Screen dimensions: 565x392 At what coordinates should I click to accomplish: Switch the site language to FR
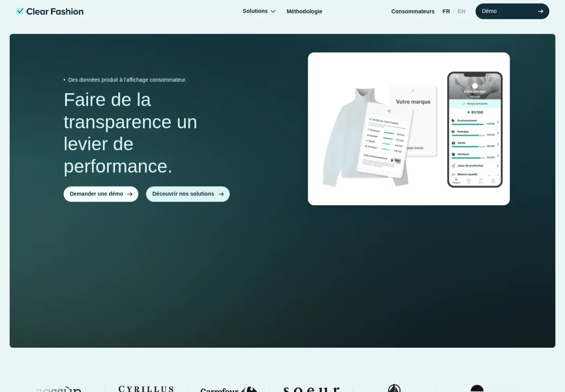[x=446, y=11]
